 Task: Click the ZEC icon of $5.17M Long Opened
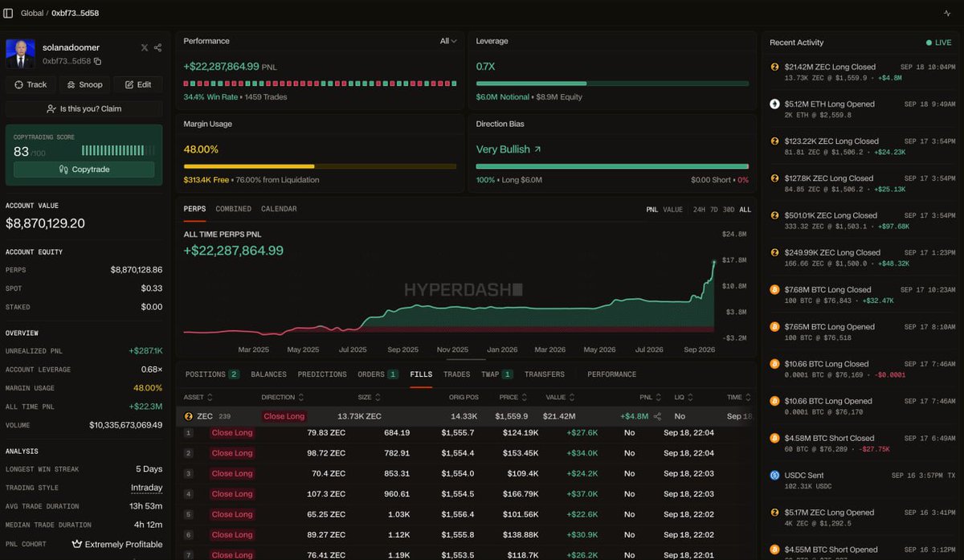coord(775,513)
